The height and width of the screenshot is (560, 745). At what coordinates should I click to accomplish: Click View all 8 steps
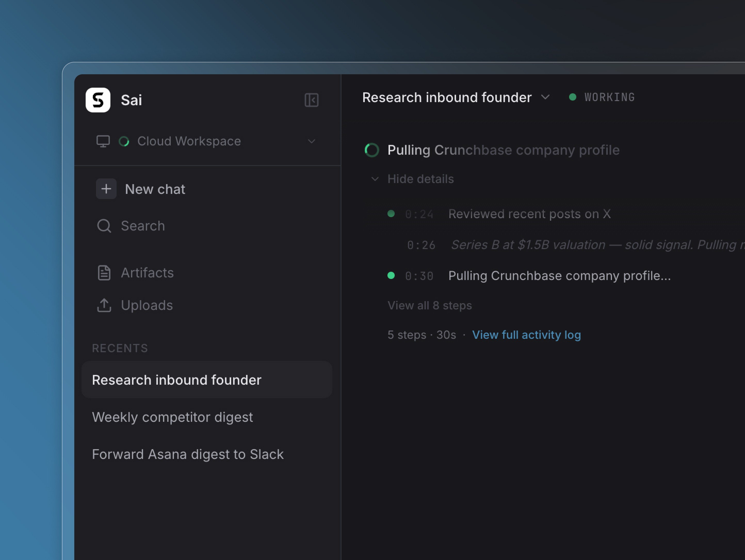coord(430,305)
